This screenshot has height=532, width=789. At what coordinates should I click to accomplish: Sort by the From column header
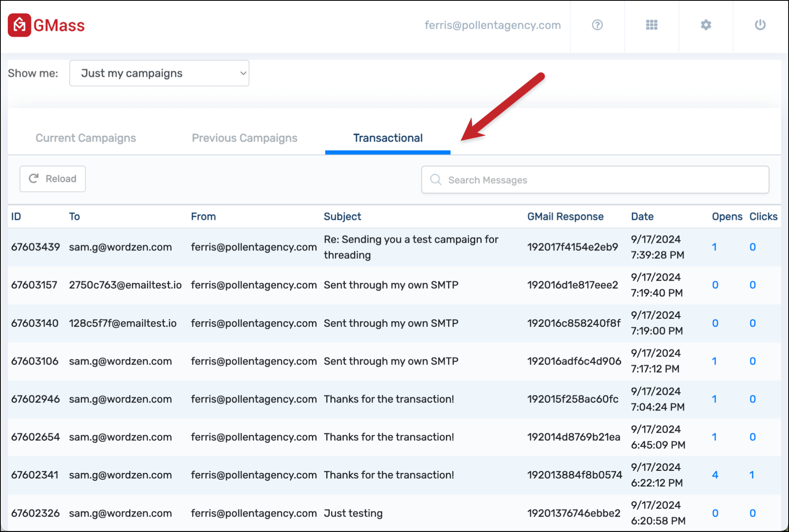click(203, 216)
